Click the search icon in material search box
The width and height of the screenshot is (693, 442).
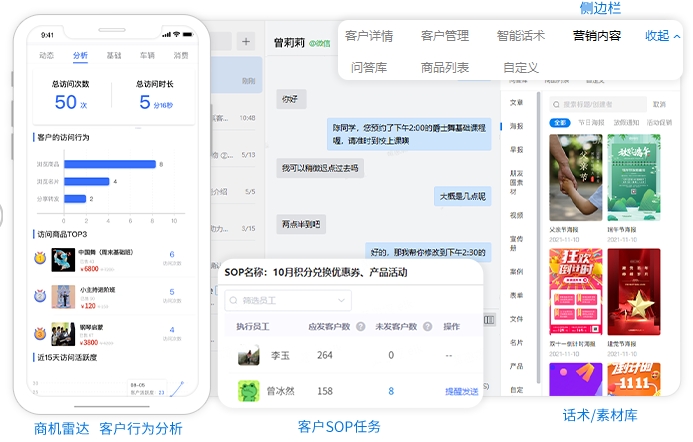pyautogui.click(x=556, y=103)
